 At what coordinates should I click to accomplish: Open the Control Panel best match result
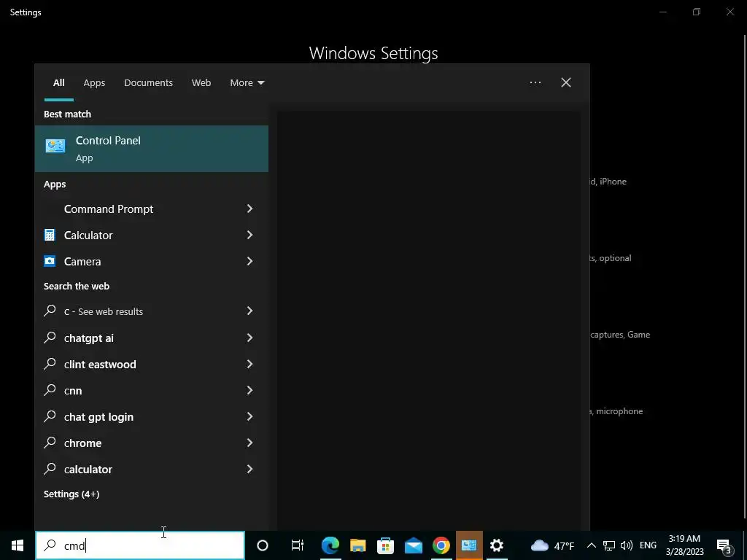[152, 149]
